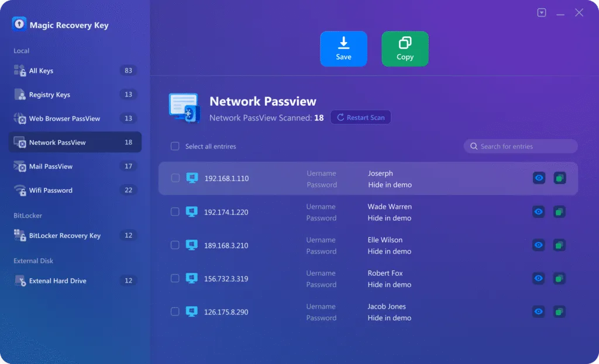Copy the Jacob Jones entry via copy icon
Screen dimensions: 599x364
click(559, 312)
